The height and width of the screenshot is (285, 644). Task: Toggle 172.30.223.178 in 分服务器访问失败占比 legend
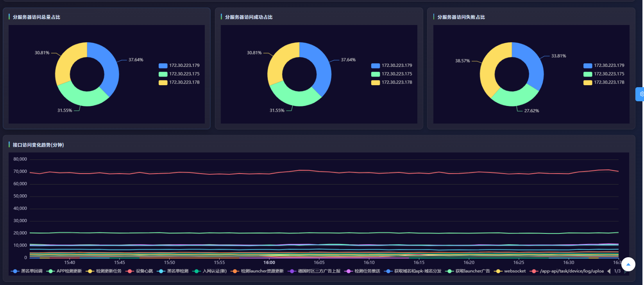604,82
